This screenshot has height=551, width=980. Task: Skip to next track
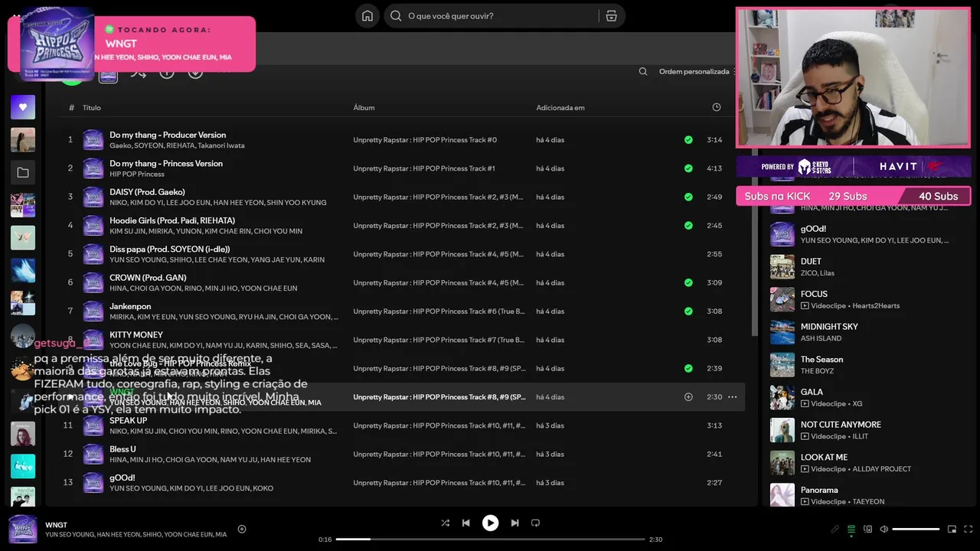514,523
